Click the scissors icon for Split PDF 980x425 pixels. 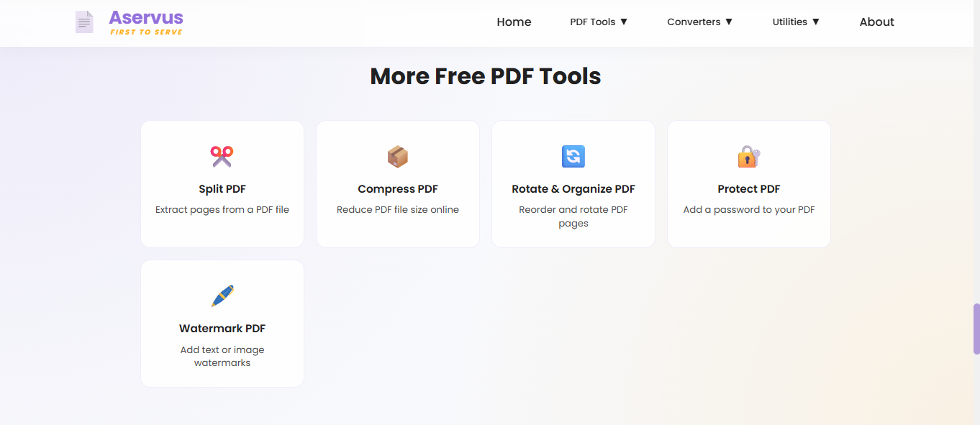coord(222,156)
